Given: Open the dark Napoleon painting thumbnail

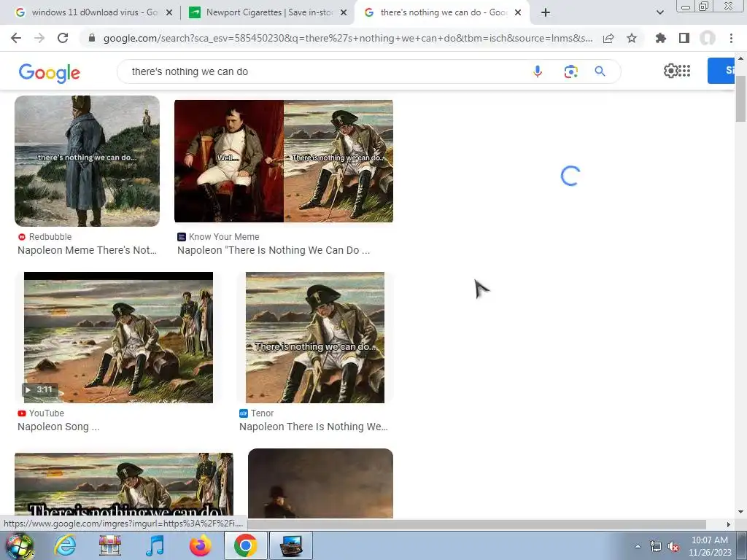Looking at the screenshot, I should click(321, 483).
